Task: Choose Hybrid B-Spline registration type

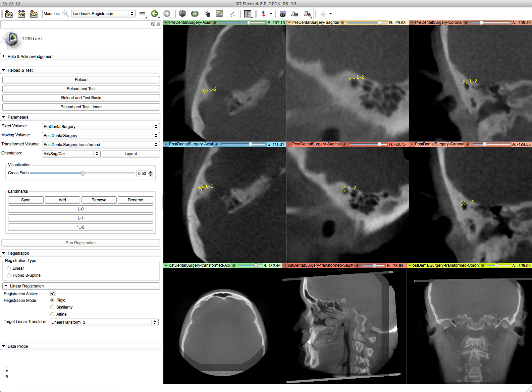Action: click(x=9, y=275)
